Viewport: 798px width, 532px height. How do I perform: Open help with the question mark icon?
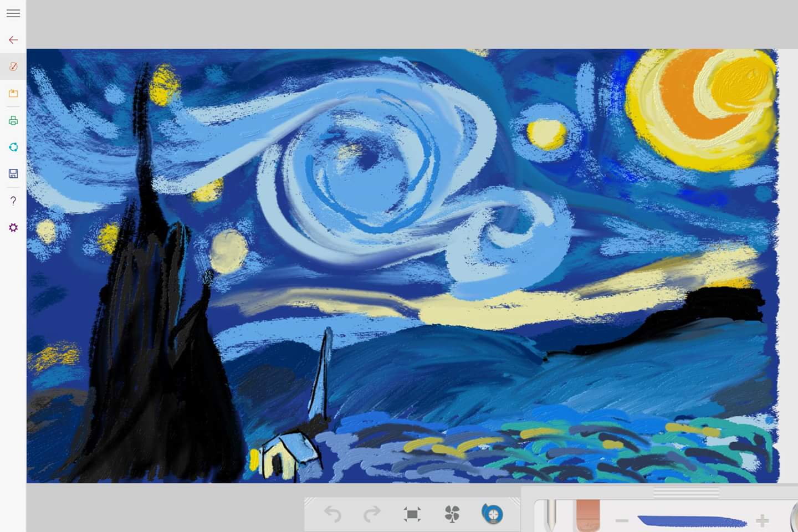click(13, 201)
